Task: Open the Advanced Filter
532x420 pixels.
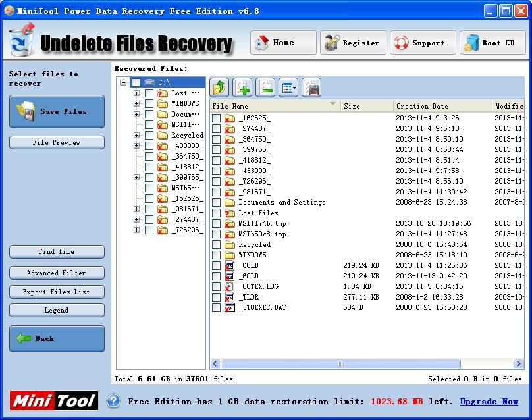Action: click(57, 273)
